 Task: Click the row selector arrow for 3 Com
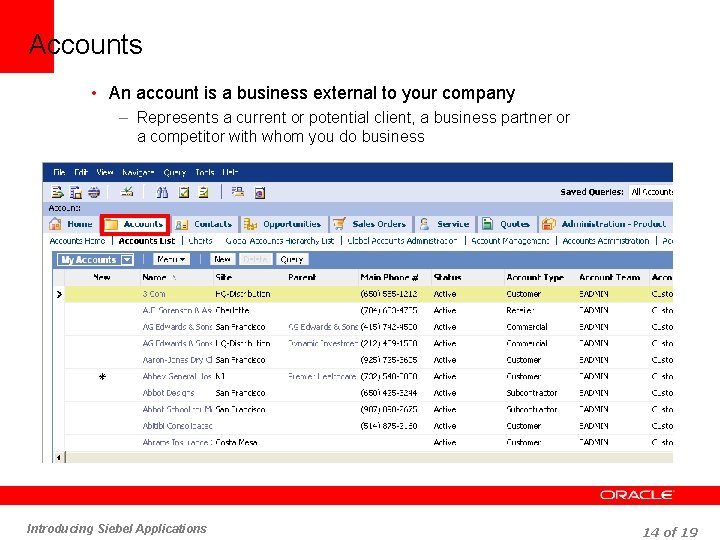pyautogui.click(x=59, y=294)
